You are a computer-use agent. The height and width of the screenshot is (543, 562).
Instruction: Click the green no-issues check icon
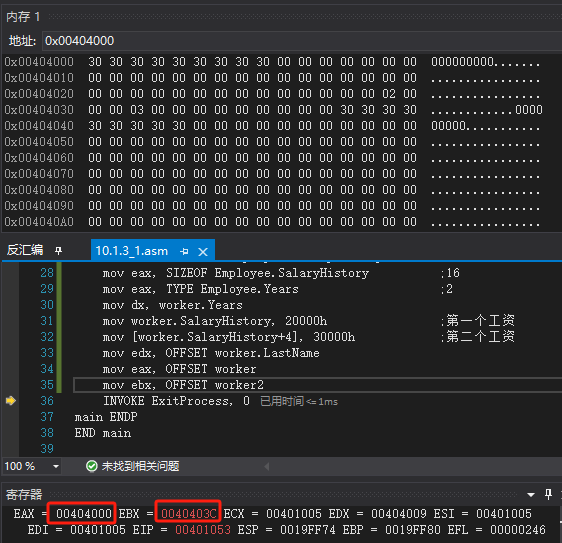[x=91, y=466]
